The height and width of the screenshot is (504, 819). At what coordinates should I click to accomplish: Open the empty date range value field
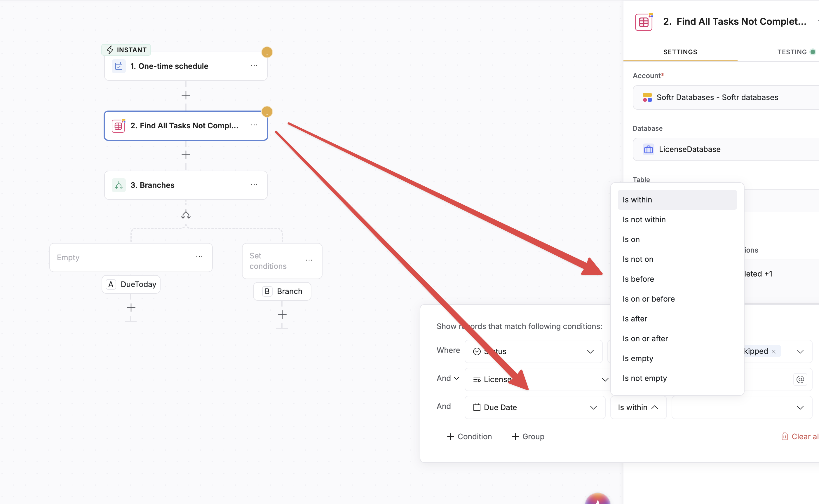(x=742, y=407)
